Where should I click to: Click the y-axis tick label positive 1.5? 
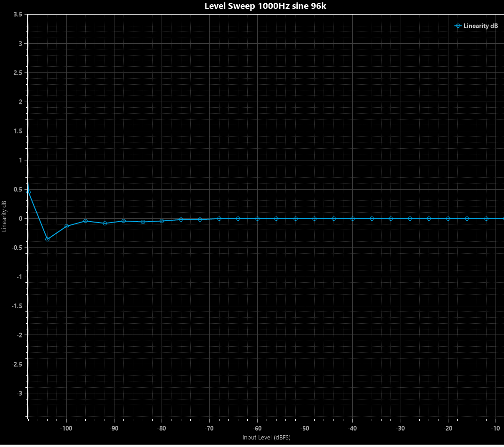point(18,131)
